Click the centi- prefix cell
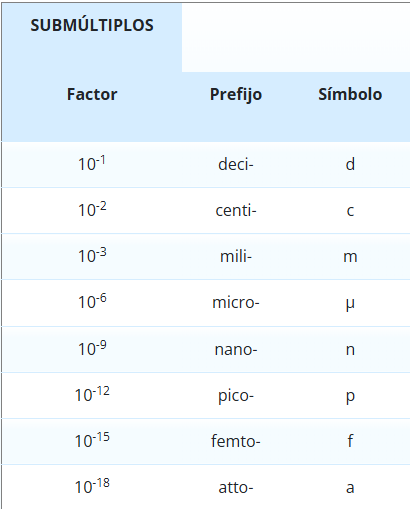 (236, 210)
